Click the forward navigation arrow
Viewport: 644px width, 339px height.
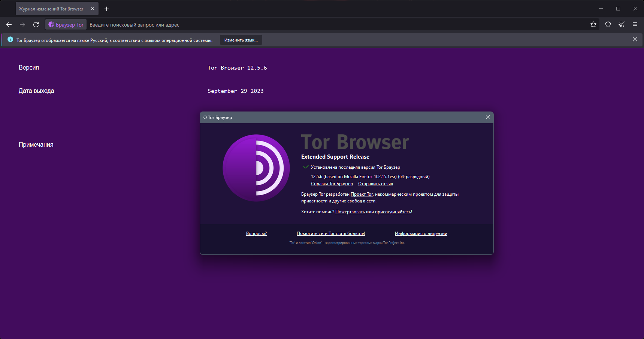click(x=22, y=25)
